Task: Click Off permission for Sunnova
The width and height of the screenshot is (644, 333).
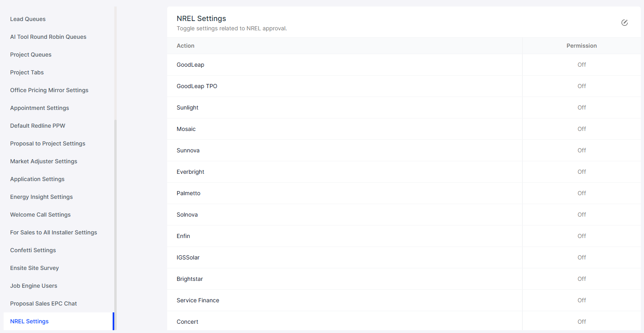Action: coord(581,150)
